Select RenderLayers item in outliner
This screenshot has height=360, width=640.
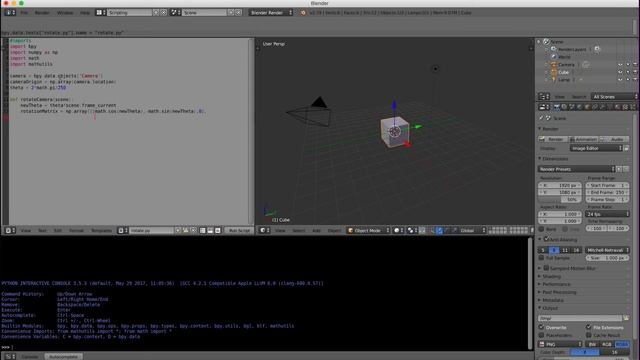pyautogui.click(x=572, y=49)
